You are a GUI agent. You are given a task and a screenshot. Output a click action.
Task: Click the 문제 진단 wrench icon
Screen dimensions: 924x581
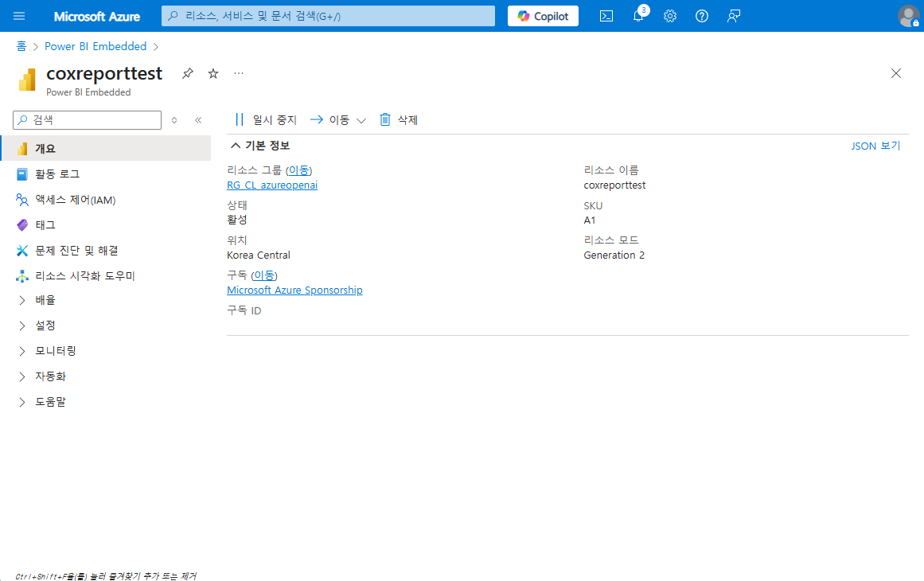tap(21, 251)
